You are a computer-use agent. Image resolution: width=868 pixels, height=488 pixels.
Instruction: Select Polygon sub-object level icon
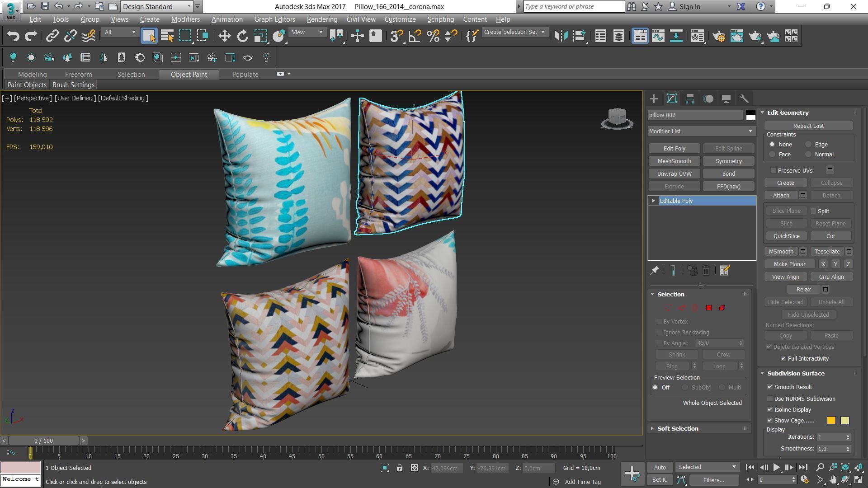[709, 308]
